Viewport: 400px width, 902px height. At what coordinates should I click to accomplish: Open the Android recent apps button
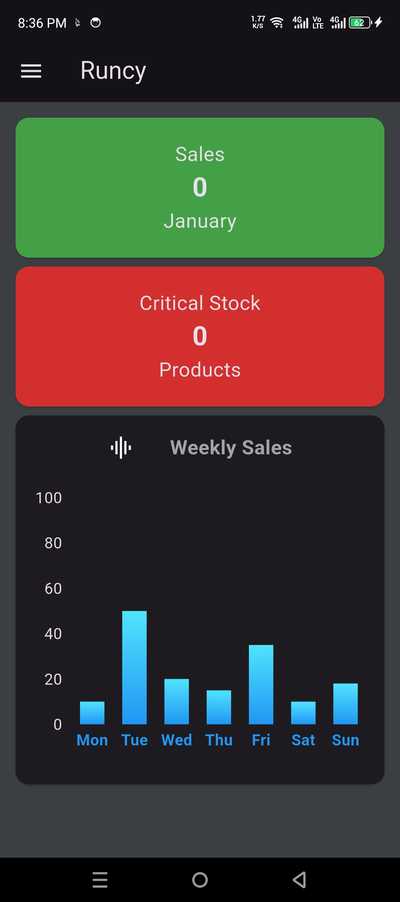click(x=100, y=880)
